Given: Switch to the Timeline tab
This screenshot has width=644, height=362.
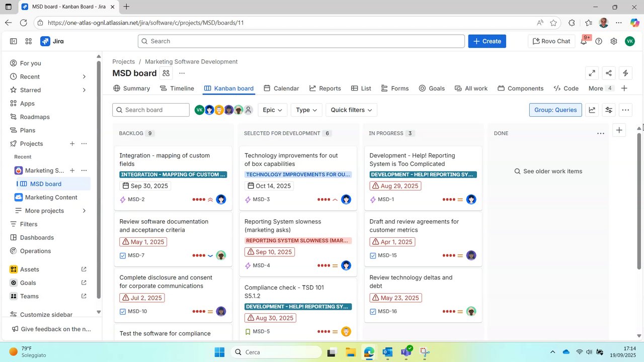Looking at the screenshot, I should pos(177,88).
